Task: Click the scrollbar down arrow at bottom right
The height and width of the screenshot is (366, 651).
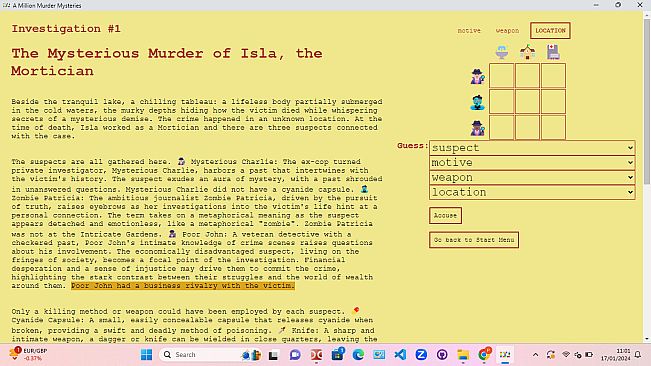Action: (x=647, y=339)
